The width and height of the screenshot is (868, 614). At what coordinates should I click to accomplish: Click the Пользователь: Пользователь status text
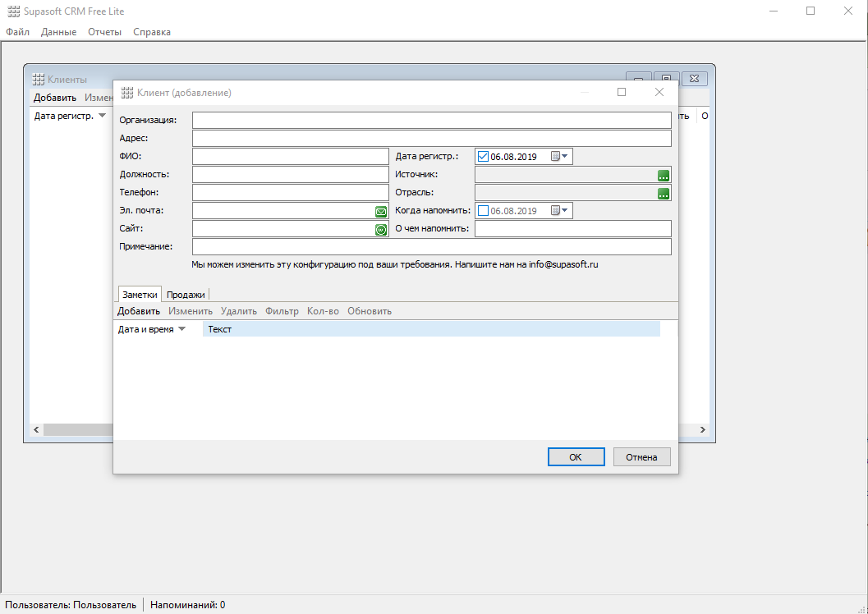click(x=71, y=605)
